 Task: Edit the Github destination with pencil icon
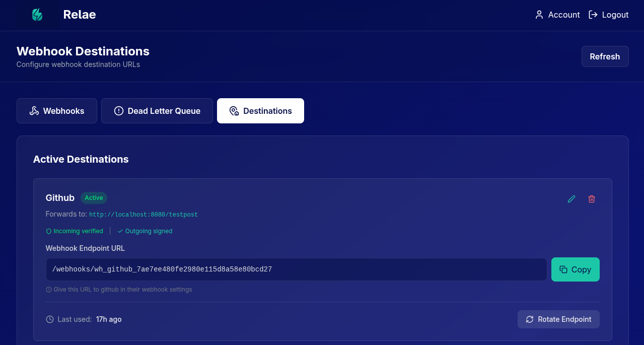pos(571,199)
